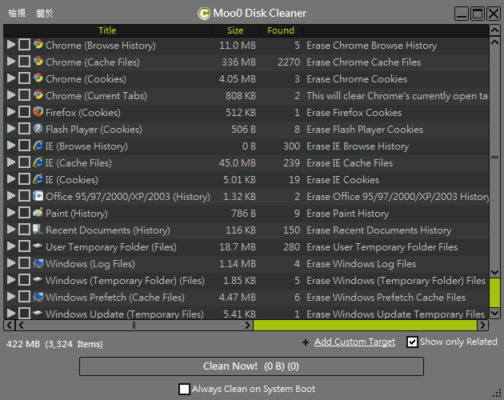This screenshot has height=400, width=504.
Task: Expand the Chrome (Cookies) row
Action: point(11,78)
